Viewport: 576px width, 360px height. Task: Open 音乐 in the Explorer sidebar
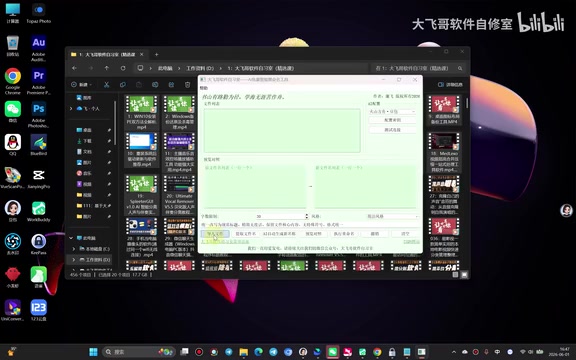[84, 173]
